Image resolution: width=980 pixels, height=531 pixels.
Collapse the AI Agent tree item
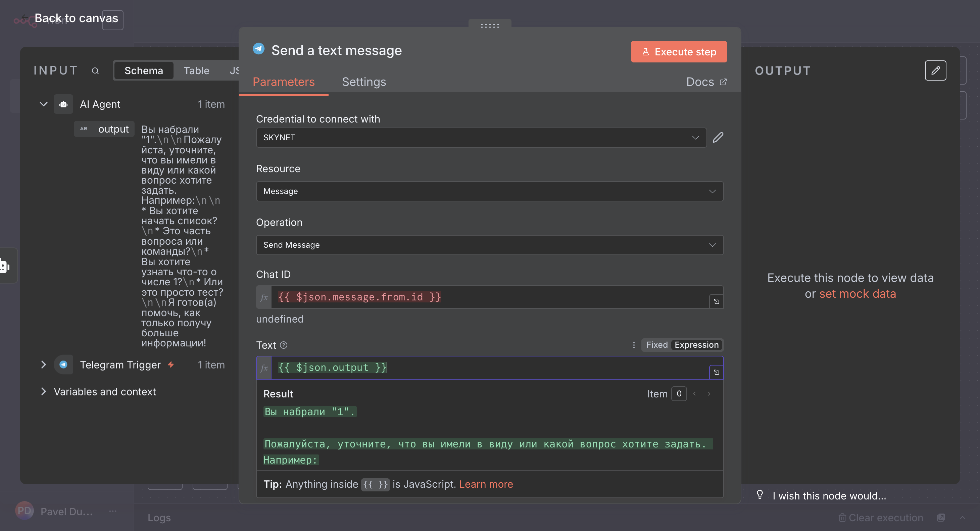coord(43,104)
